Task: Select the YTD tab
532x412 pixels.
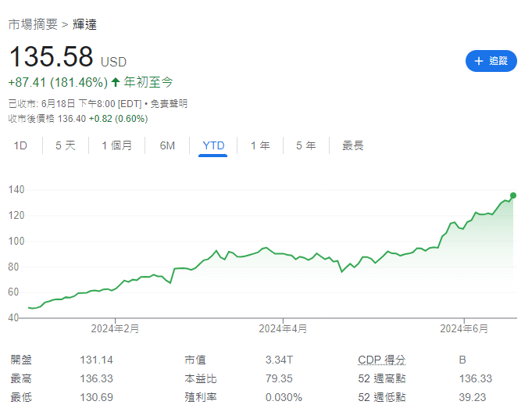Action: coord(213,145)
